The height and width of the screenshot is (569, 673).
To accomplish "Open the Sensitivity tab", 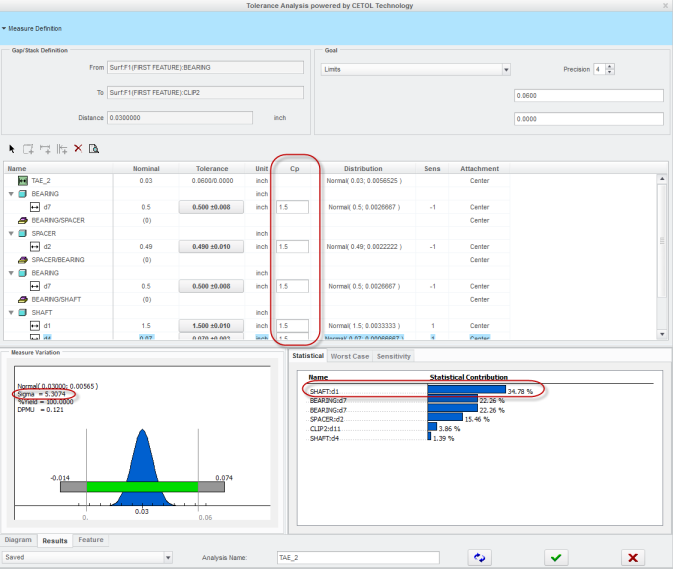I will pos(393,356).
